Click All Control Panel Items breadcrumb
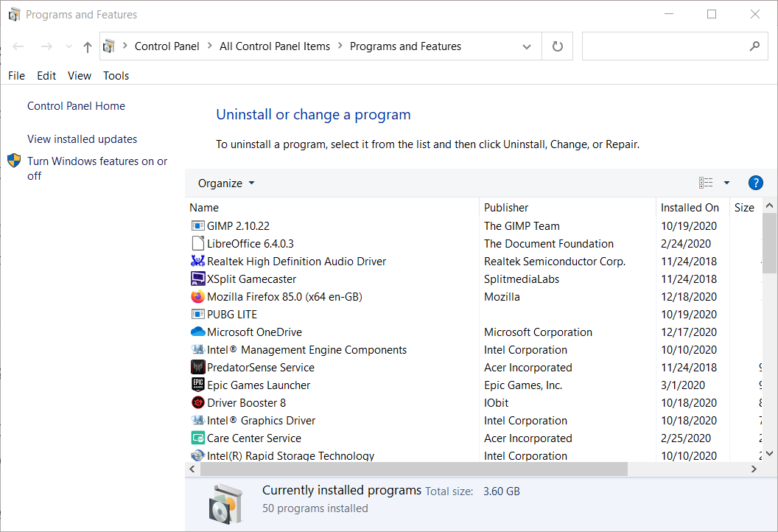This screenshot has width=778, height=532. coord(274,46)
